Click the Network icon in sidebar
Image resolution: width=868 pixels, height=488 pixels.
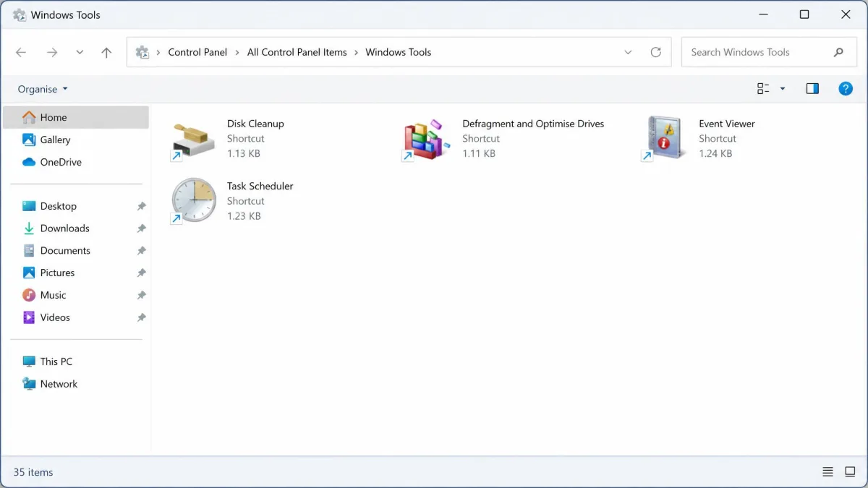coord(29,384)
